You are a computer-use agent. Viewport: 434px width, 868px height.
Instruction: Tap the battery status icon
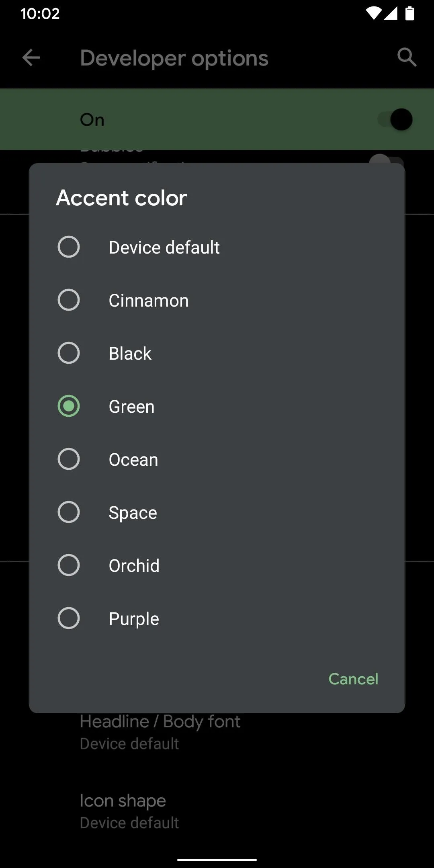click(409, 14)
